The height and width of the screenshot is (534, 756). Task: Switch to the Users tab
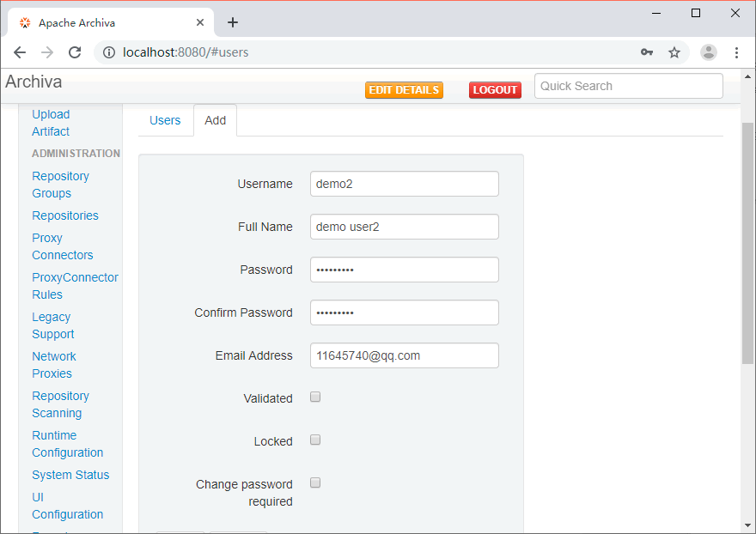[x=165, y=120]
